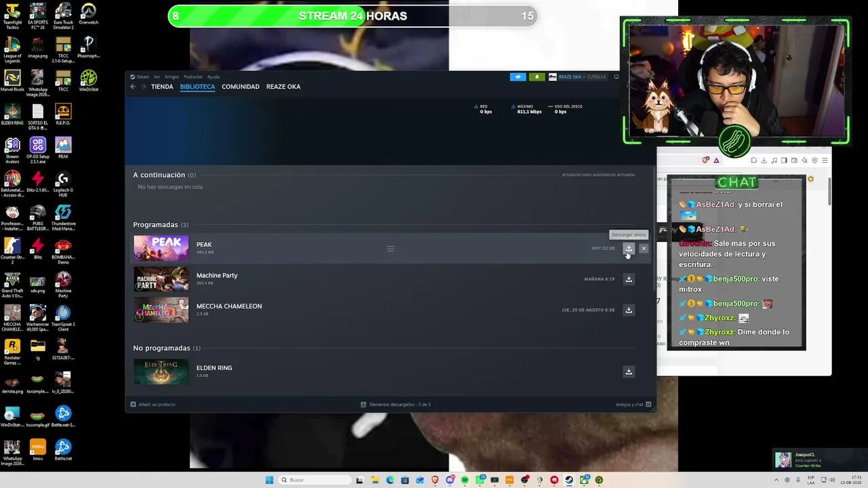Switch to the TIENDA tab
This screenshot has width=868, height=488.
coord(162,87)
